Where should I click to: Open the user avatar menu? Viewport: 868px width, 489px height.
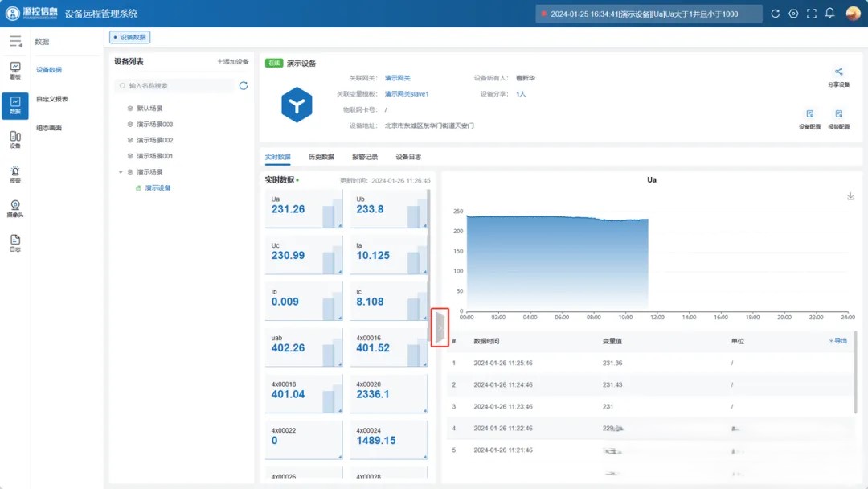(x=853, y=14)
